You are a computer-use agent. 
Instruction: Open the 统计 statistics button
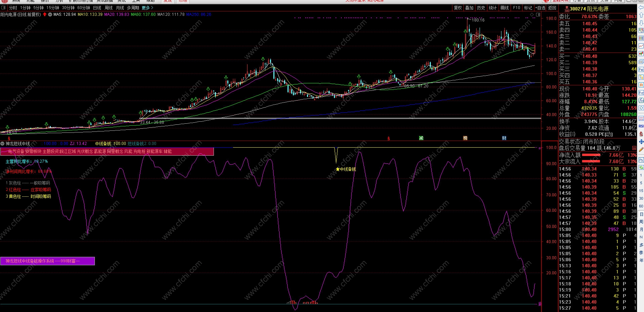(493, 8)
